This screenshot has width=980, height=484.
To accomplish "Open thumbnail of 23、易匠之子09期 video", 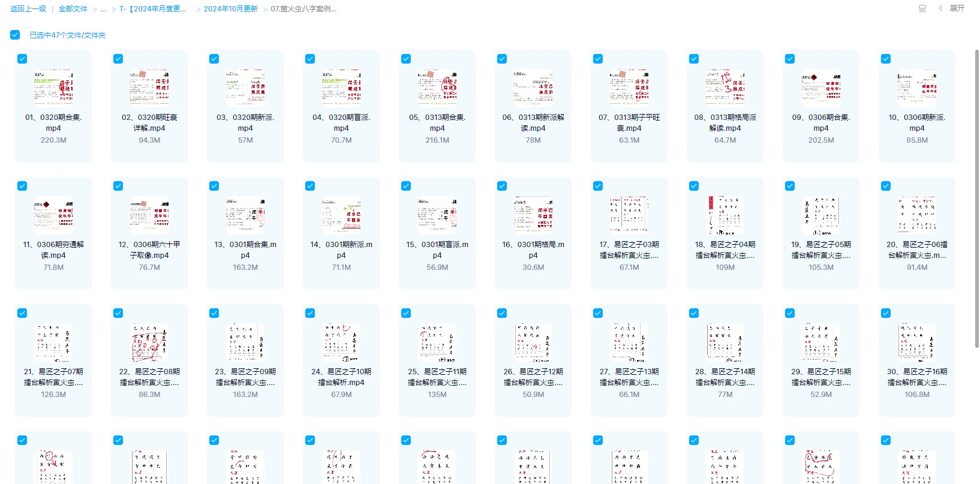I will pyautogui.click(x=245, y=342).
